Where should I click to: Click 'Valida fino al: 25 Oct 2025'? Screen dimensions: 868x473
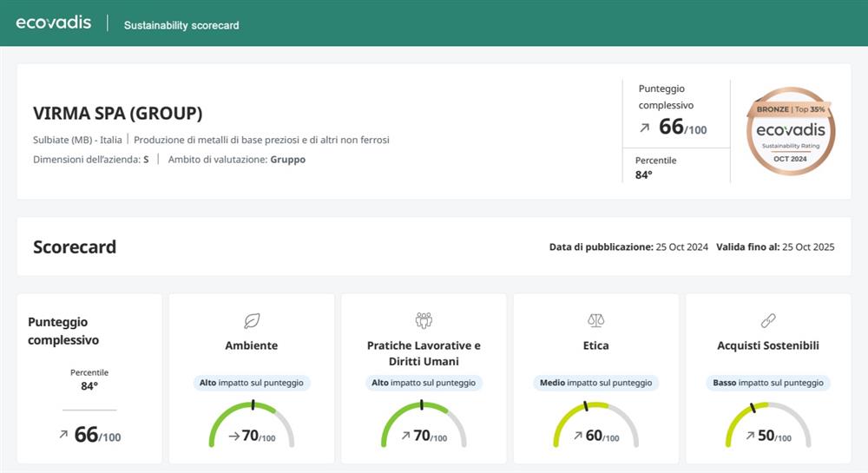pyautogui.click(x=775, y=247)
